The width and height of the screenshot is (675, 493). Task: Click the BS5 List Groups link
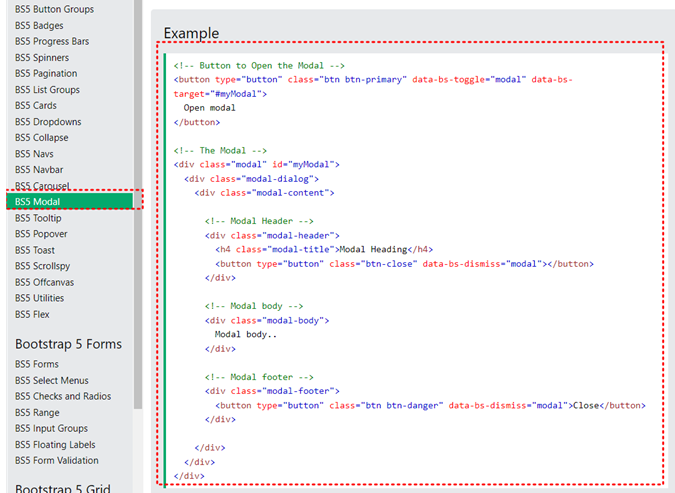[x=47, y=90]
